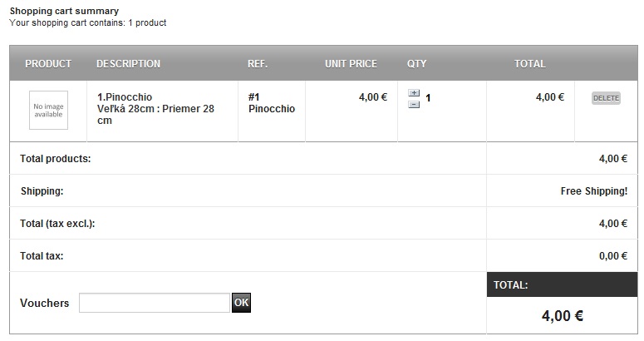
Task: Click the REF. column header
Action: click(257, 63)
